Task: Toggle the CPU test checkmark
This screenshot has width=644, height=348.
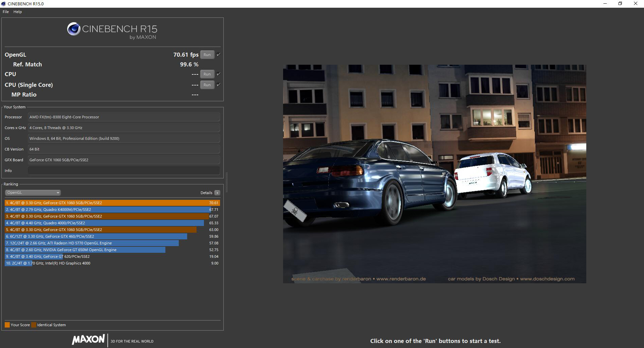Action: pos(218,74)
